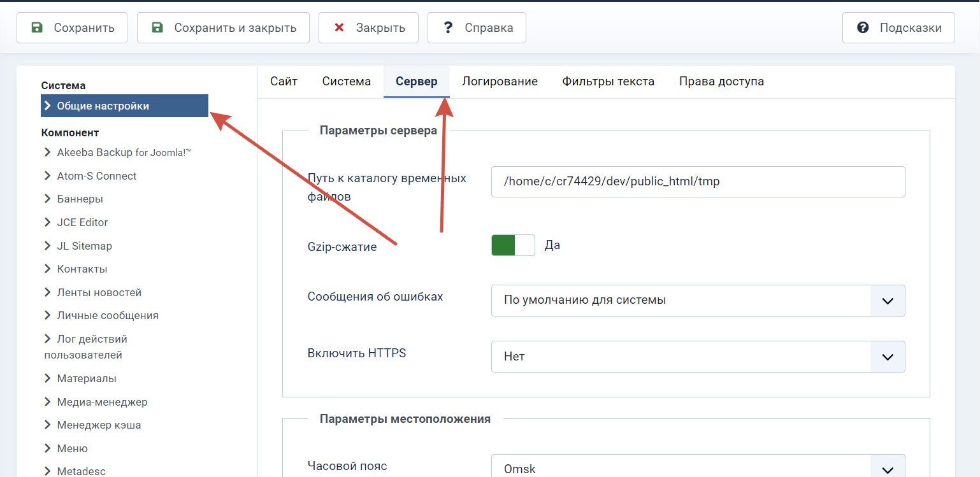Click the Часовой пояс label
Screen dimensions: 980x477
pos(347,466)
